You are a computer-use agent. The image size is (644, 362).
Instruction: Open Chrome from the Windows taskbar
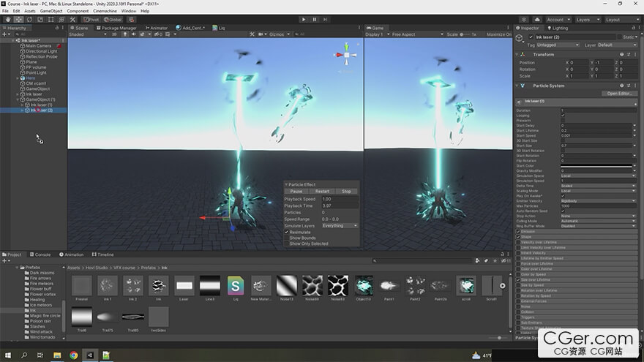(74, 355)
